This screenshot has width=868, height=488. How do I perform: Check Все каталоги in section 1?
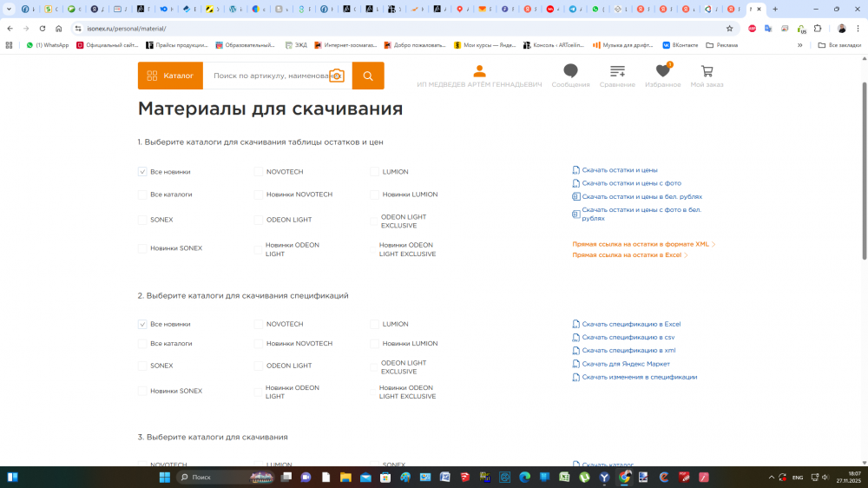click(x=142, y=195)
